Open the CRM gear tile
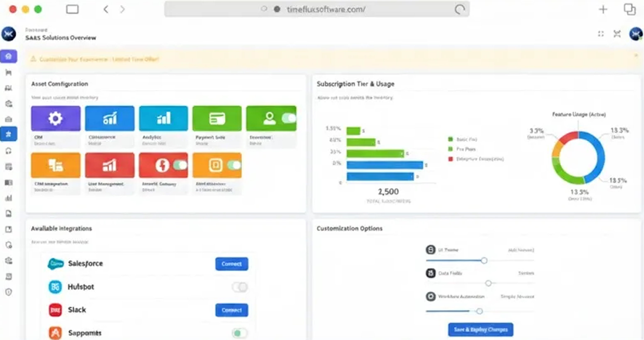 click(x=56, y=118)
